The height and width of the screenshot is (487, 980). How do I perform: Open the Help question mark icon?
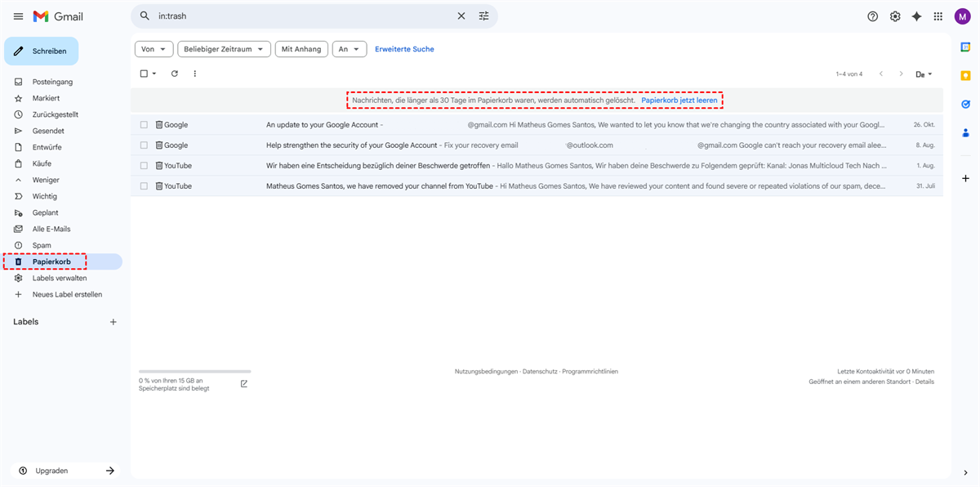pyautogui.click(x=872, y=16)
